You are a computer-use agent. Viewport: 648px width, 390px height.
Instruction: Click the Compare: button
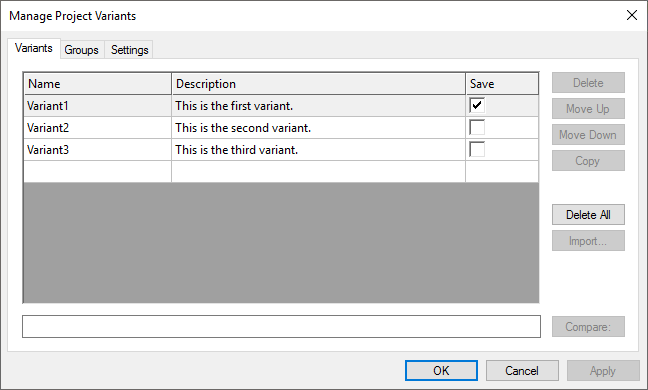pyautogui.click(x=588, y=327)
